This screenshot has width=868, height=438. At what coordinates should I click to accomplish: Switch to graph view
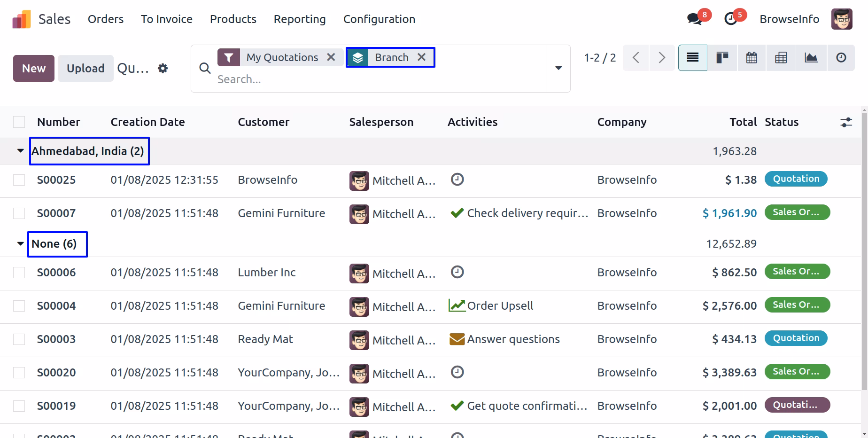(811, 58)
